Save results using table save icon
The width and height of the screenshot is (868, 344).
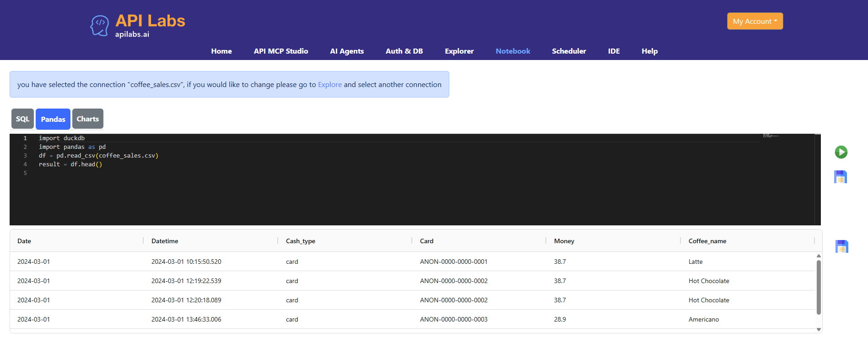tap(842, 246)
